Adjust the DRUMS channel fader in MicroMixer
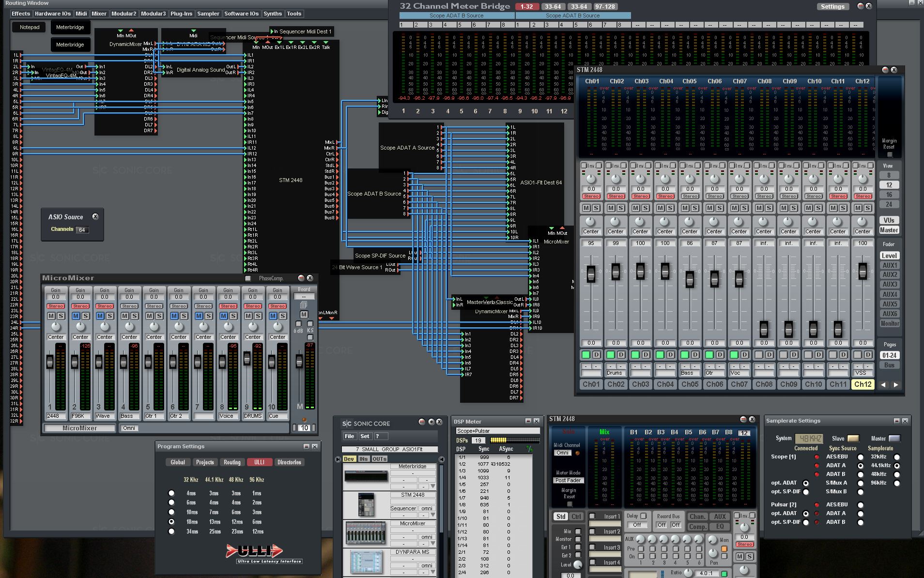Screen dimensions: 924x578 247,359
